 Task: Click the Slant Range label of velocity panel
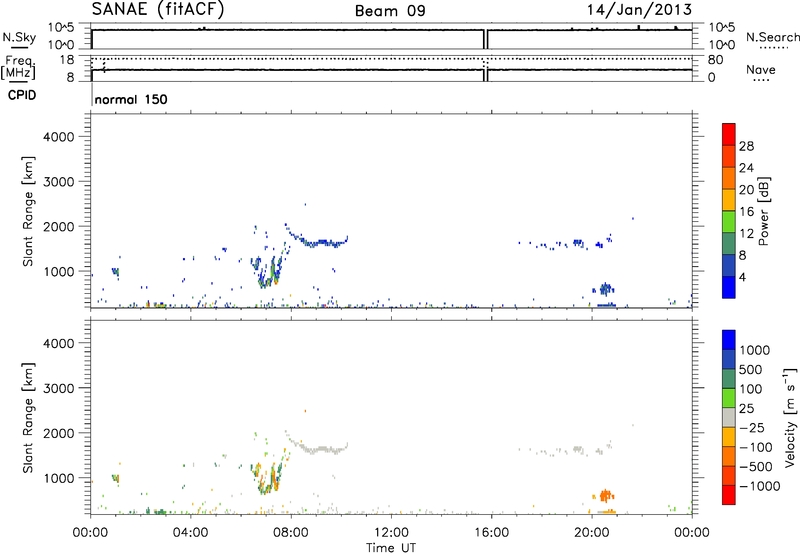tap(28, 418)
